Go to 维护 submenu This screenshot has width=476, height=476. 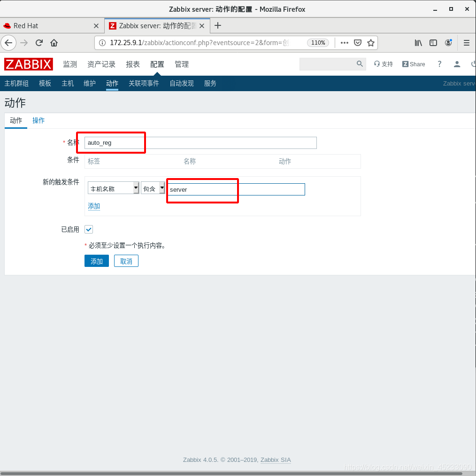coord(90,83)
